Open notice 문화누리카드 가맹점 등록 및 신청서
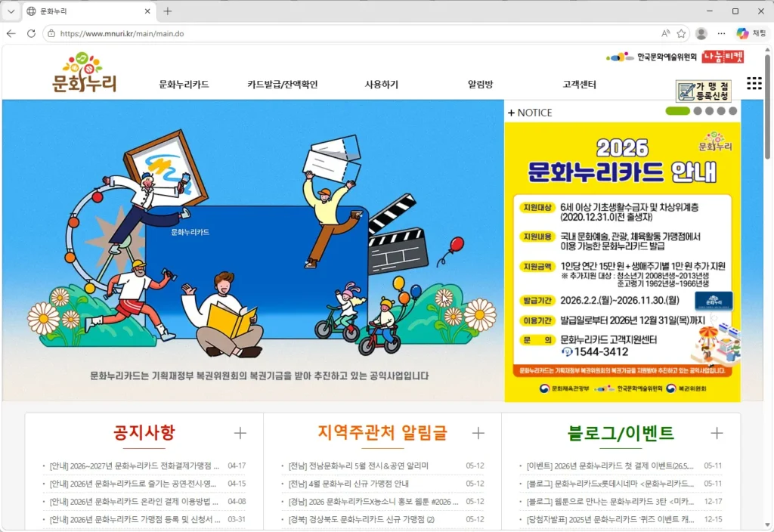The image size is (774, 532). pyautogui.click(x=135, y=519)
